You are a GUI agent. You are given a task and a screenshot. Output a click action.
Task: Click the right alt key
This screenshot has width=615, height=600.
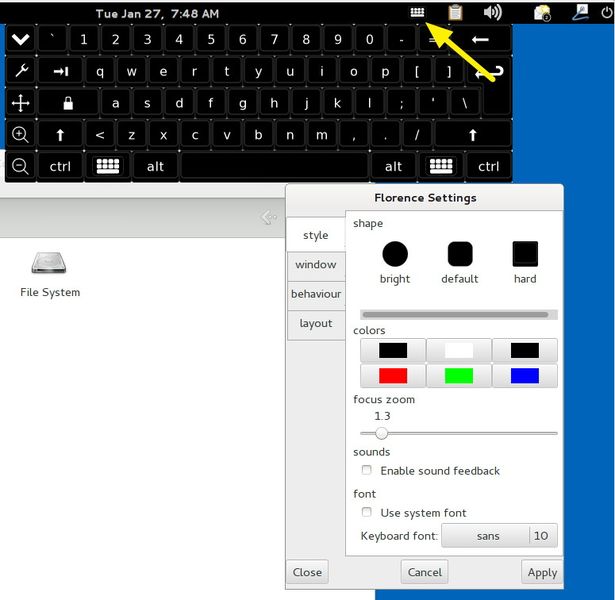[x=393, y=167]
